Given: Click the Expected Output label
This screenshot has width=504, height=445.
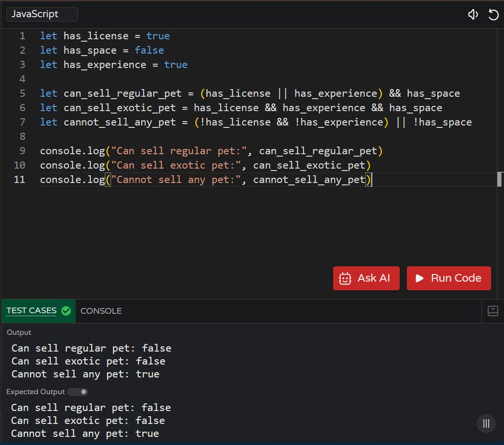Looking at the screenshot, I should click(36, 392).
